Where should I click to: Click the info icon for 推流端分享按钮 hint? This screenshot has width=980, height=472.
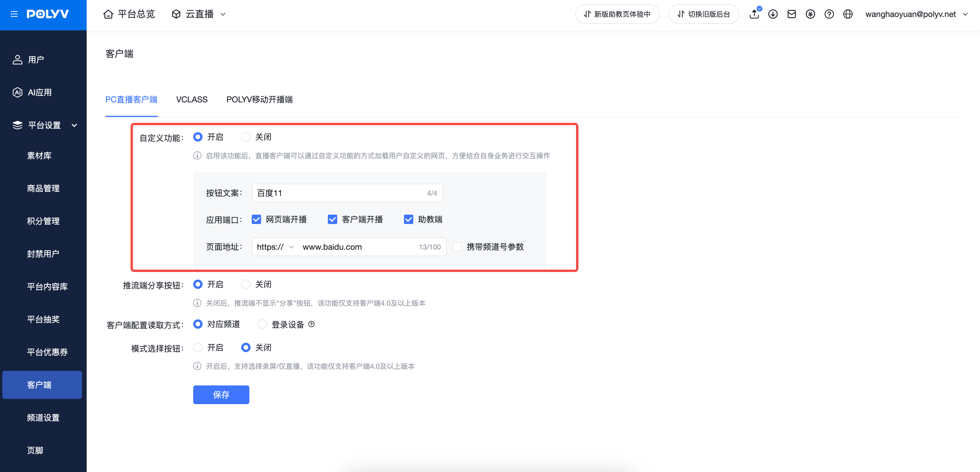[x=197, y=303]
